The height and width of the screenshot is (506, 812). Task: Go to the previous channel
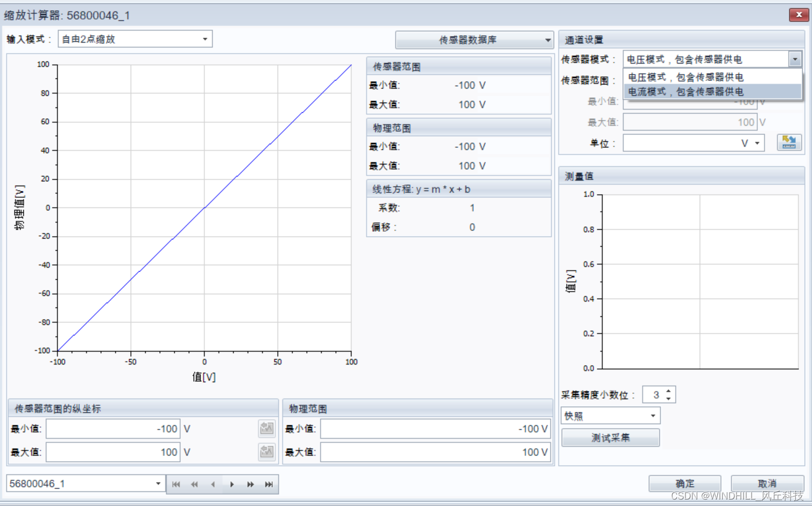(x=213, y=484)
